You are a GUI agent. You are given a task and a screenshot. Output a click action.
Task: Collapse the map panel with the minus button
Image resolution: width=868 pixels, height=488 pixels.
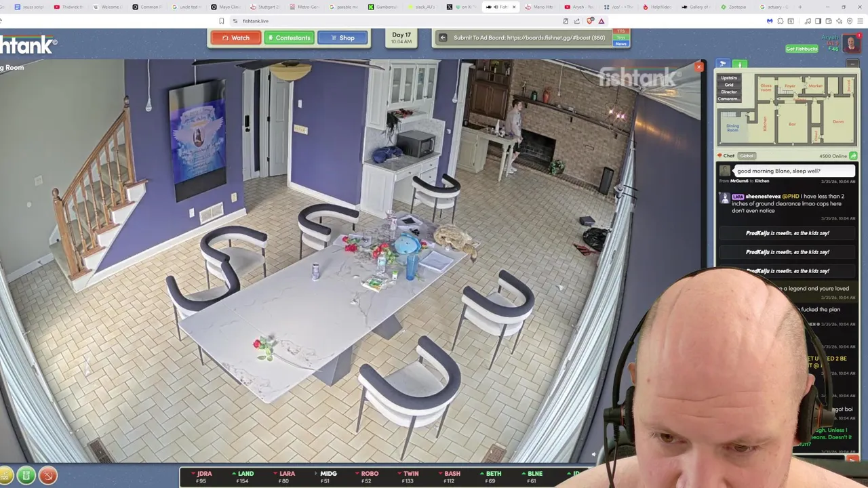pyautogui.click(x=852, y=64)
